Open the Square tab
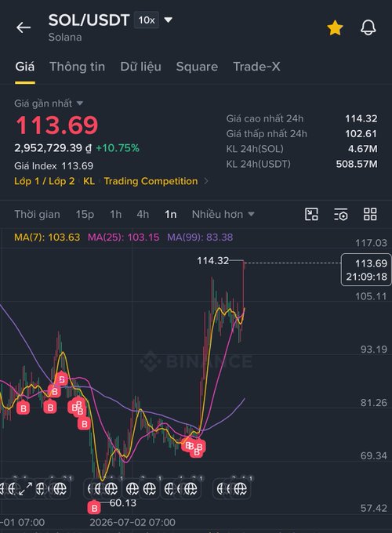 tap(197, 67)
